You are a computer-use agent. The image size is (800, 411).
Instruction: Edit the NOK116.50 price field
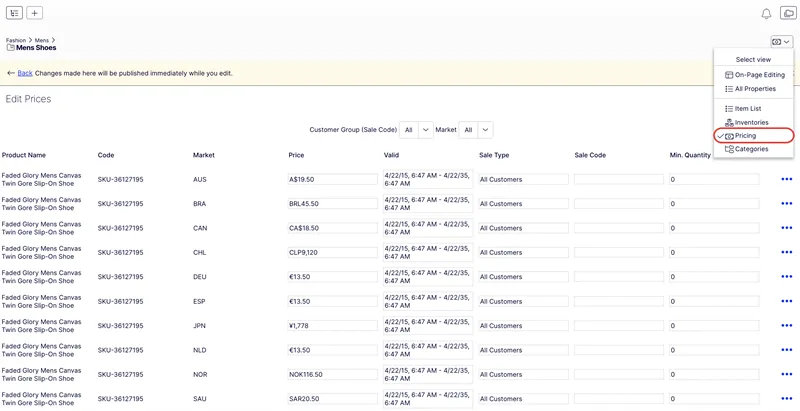(333, 374)
